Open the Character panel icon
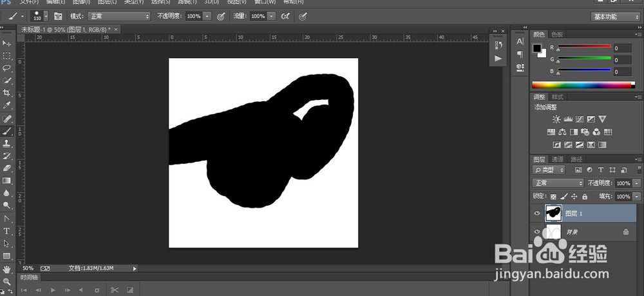 520,41
